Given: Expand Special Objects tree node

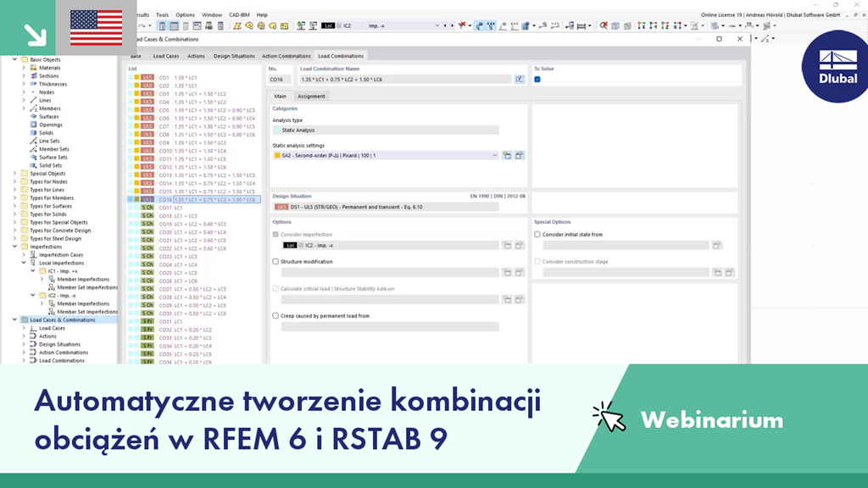Looking at the screenshot, I should click(x=15, y=173).
